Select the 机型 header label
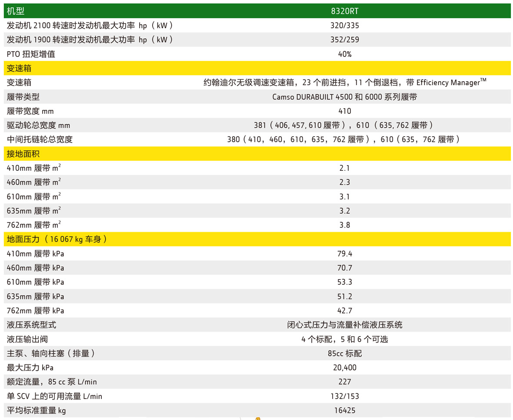Image resolution: width=513 pixels, height=420 pixels. point(15,11)
